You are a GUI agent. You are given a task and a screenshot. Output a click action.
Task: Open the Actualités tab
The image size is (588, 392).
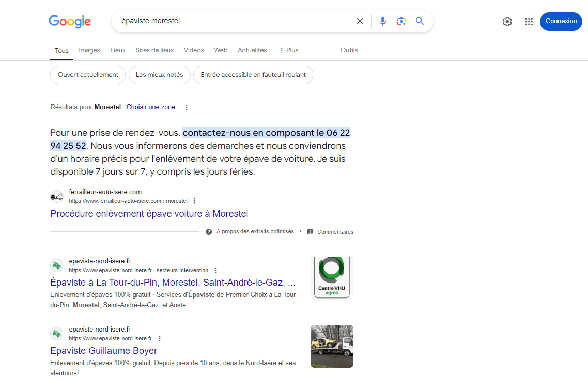(252, 50)
